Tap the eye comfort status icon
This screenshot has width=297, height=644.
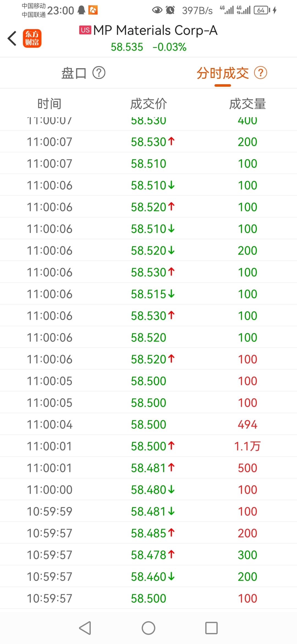click(157, 10)
